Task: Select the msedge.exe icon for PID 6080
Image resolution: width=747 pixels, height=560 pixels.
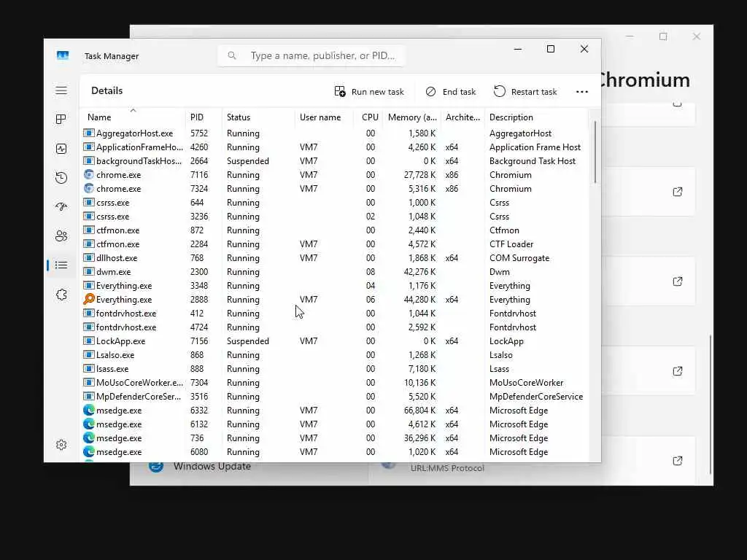Action: [88, 451]
